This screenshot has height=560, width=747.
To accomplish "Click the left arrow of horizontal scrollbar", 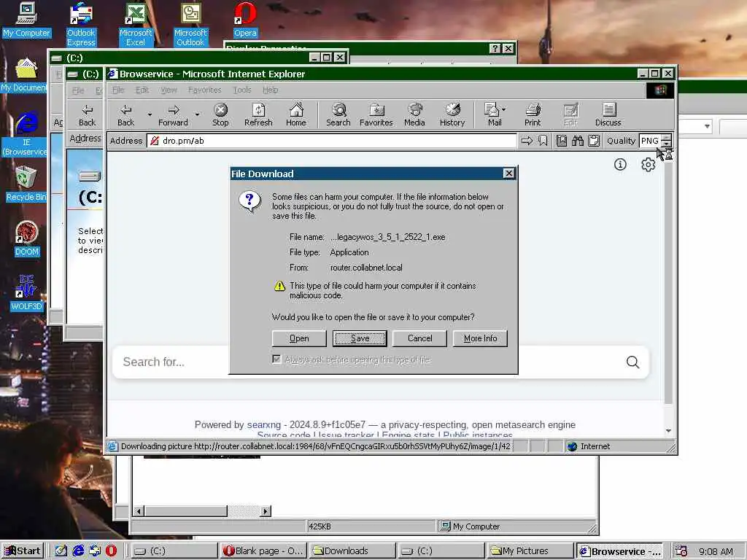I will click(x=139, y=511).
